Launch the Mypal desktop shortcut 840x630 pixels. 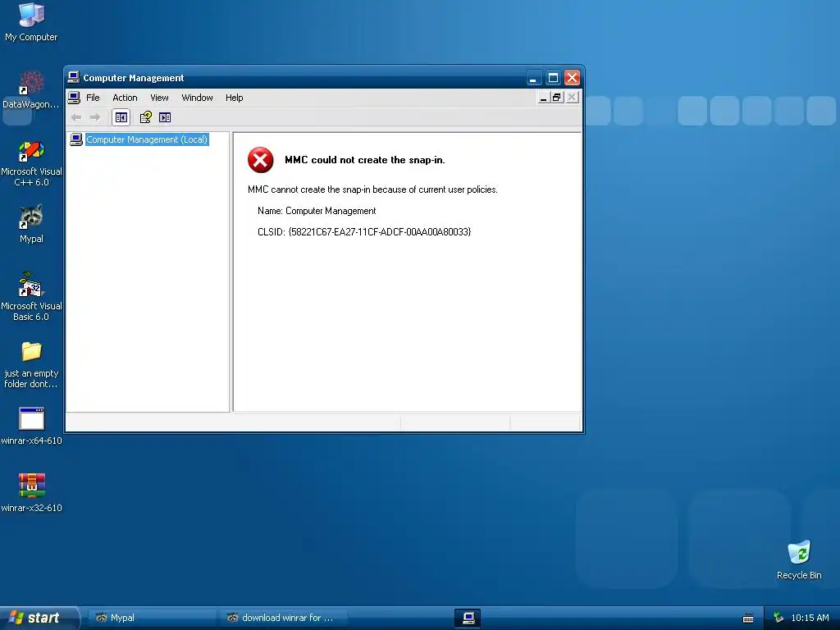(x=31, y=225)
